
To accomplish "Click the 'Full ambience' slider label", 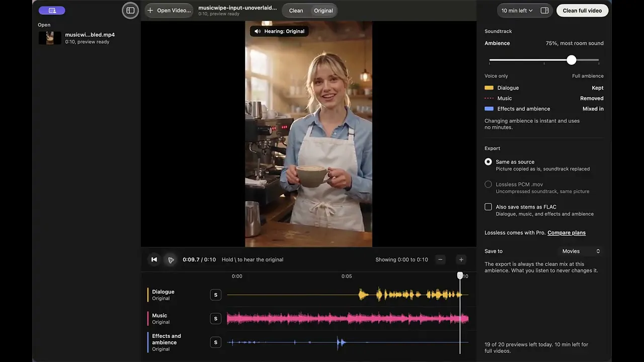I will 588,76.
